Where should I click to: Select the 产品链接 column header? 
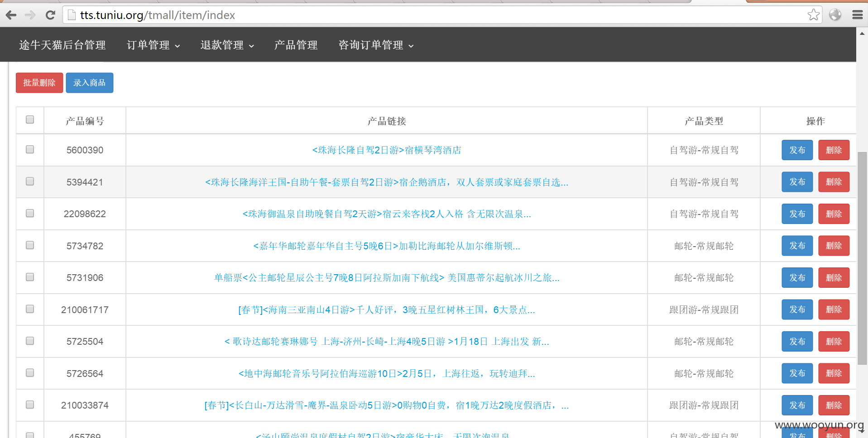click(387, 121)
